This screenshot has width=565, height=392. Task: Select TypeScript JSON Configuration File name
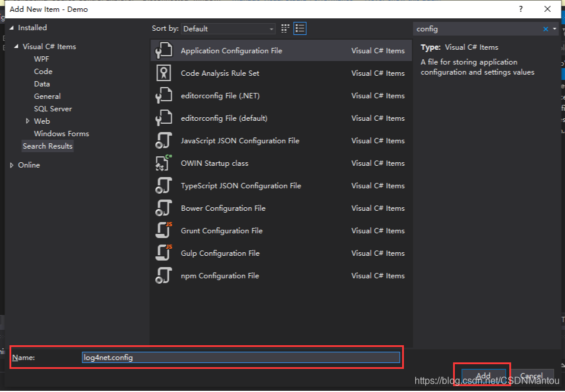click(240, 186)
